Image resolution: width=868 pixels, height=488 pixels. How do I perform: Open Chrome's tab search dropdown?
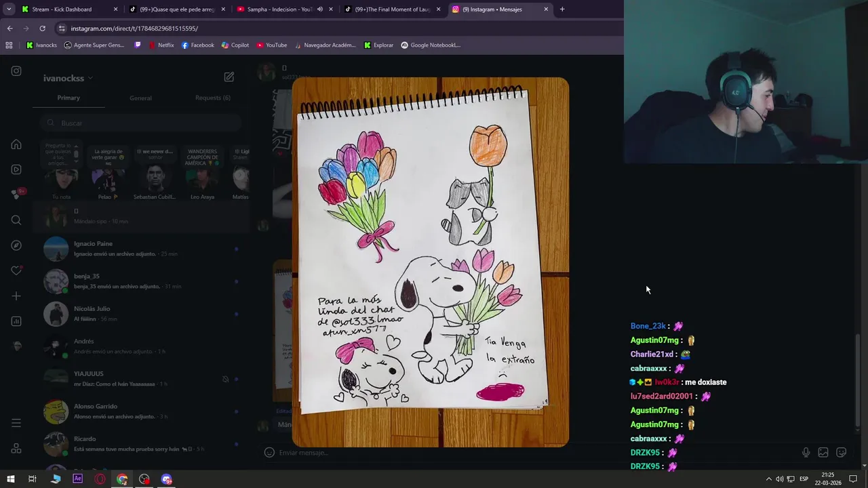tap(9, 9)
